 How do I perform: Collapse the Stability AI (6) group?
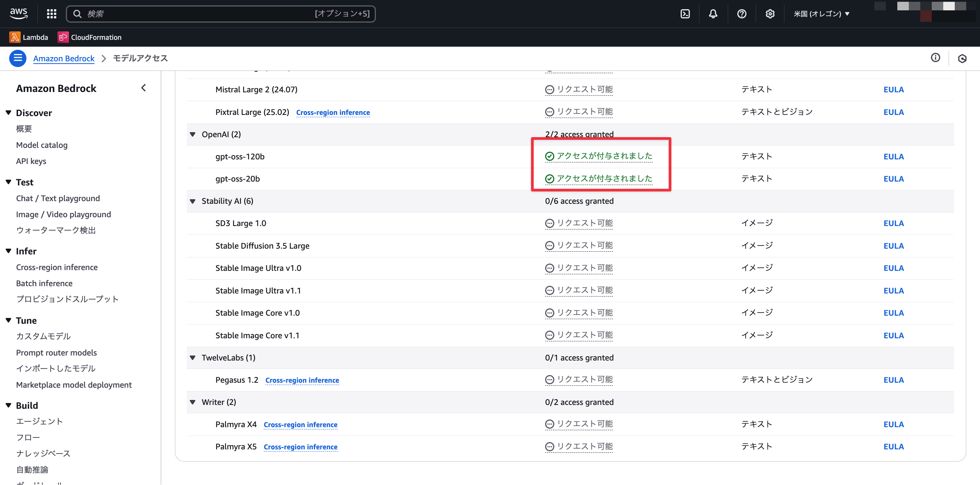point(193,201)
